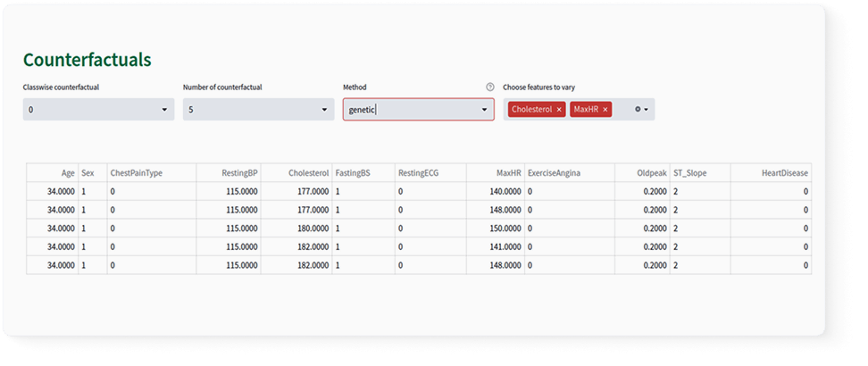Screen dimensions: 868x366
Task: Select the MaxHR cell 140.0000
Action: pyautogui.click(x=496, y=192)
